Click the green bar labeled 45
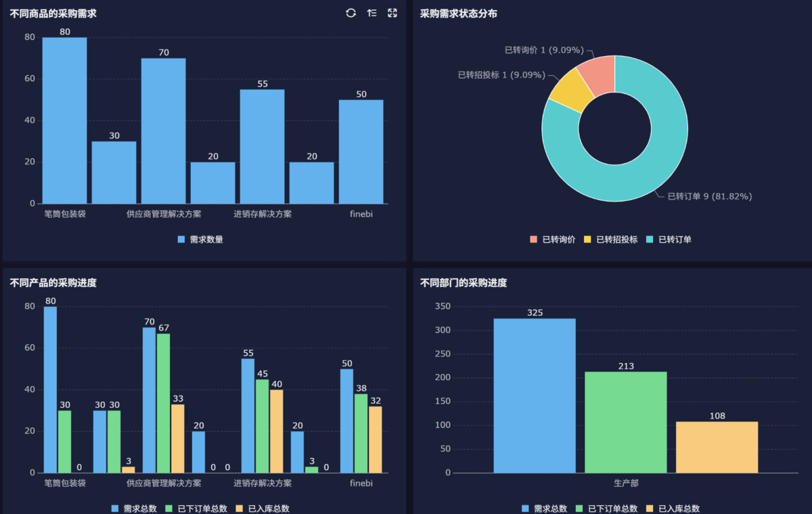The height and width of the screenshot is (514, 812). 262,426
